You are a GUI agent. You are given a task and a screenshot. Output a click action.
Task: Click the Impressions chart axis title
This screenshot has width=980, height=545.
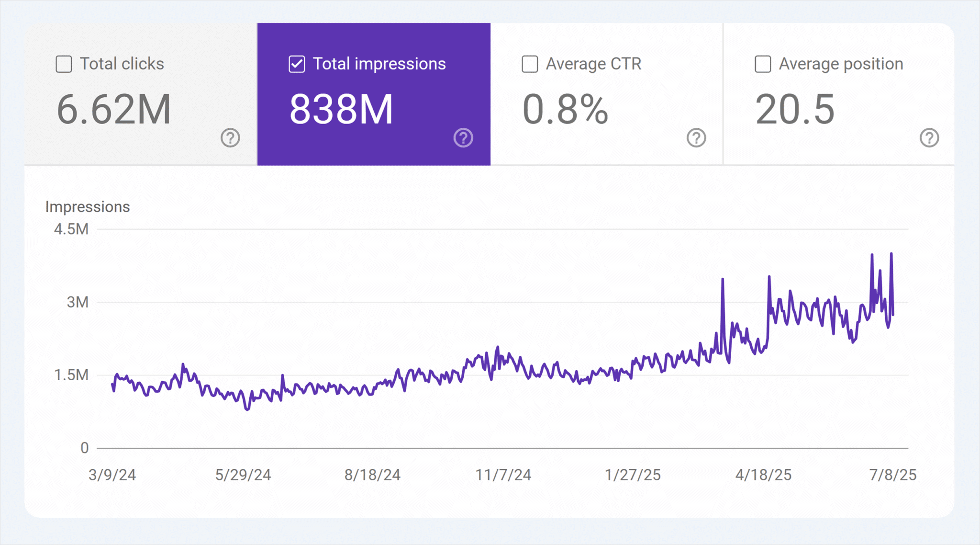(88, 207)
